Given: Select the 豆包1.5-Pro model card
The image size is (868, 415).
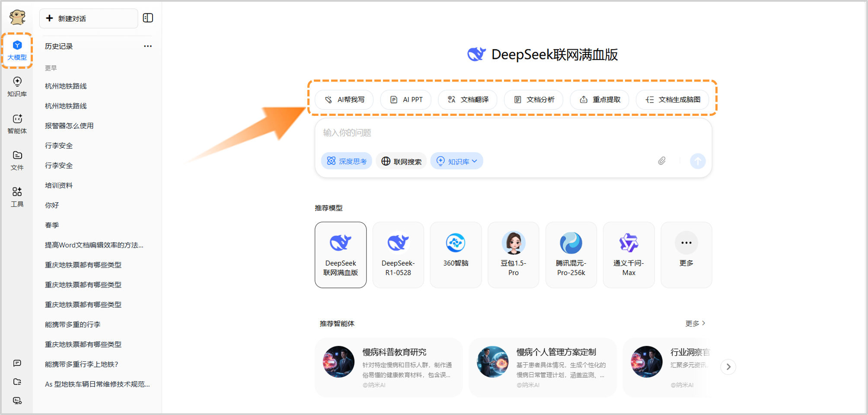Looking at the screenshot, I should [513, 255].
